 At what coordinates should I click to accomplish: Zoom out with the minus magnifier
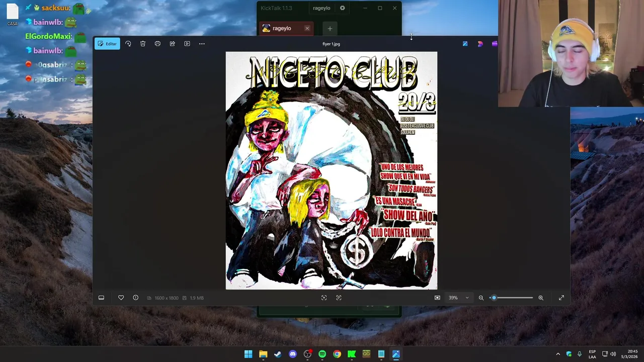[481, 298]
